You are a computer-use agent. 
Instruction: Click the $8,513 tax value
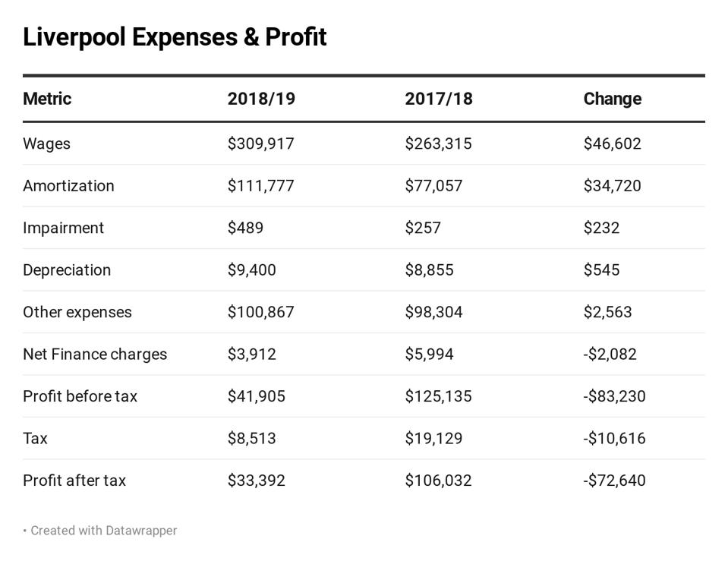(251, 439)
